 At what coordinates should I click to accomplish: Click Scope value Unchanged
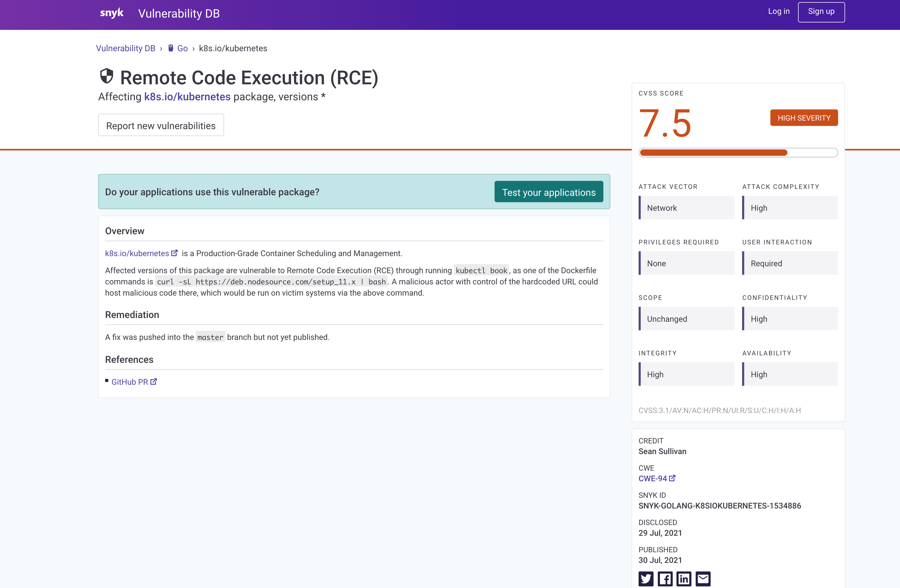click(x=686, y=319)
